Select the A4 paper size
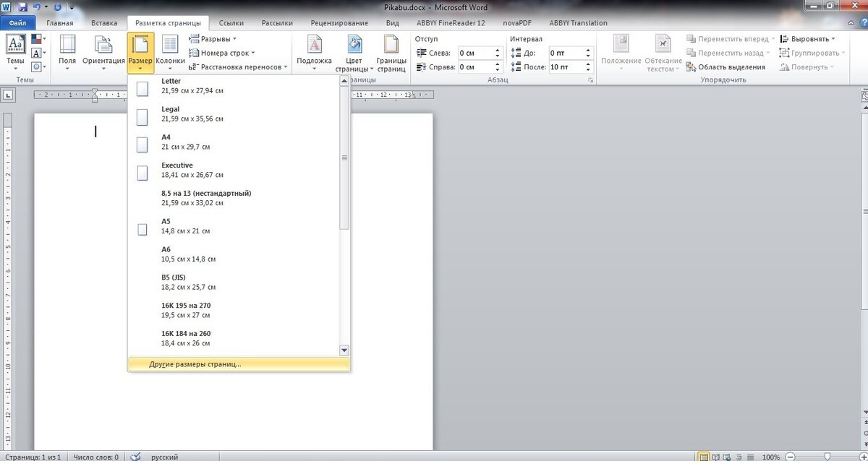 pos(234,142)
